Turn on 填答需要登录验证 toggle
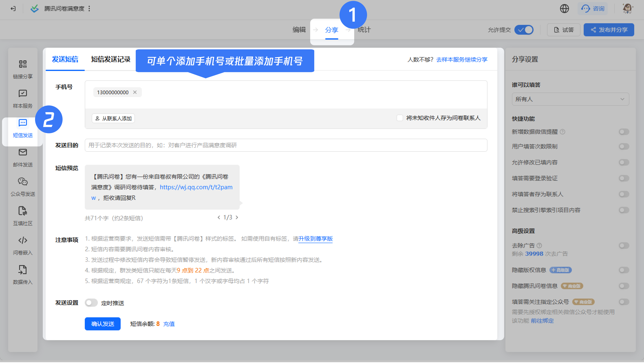 624,178
